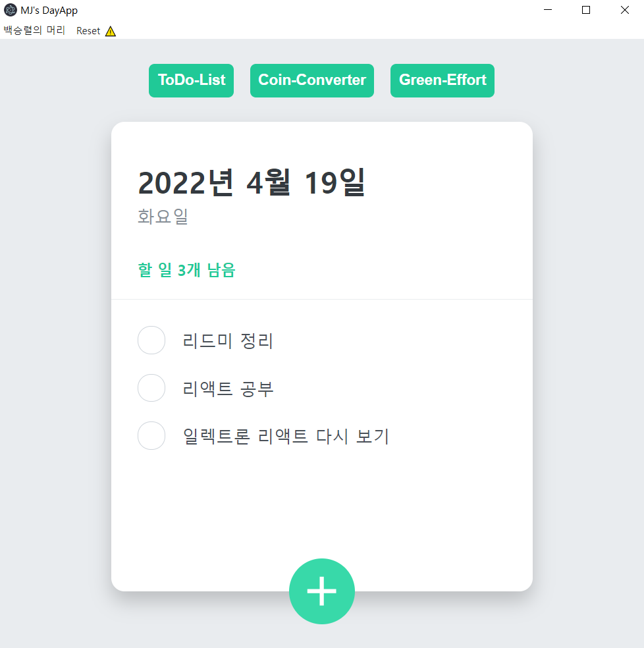Click the warning triangle beside Reset
The width and height of the screenshot is (644, 648).
[x=110, y=30]
